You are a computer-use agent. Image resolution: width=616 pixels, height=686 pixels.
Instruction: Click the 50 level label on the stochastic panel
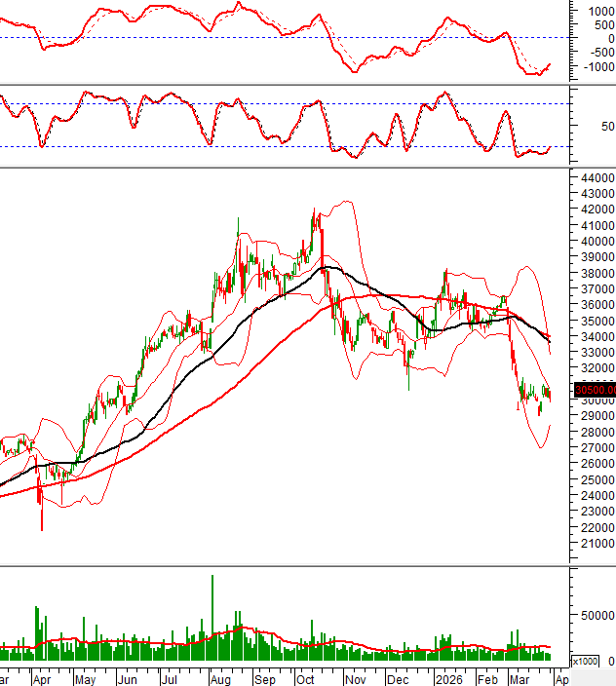coord(607,127)
